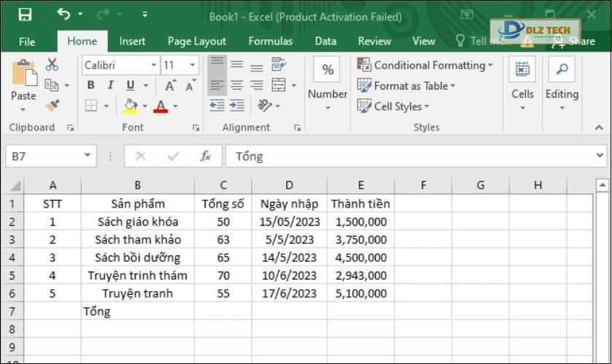
Task: Center text horizontally
Action: click(237, 85)
